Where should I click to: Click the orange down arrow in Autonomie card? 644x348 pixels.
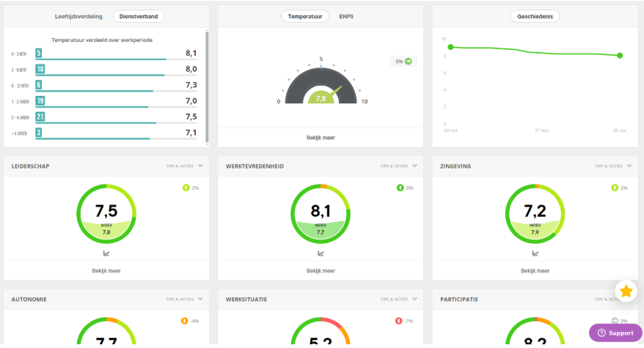click(184, 321)
